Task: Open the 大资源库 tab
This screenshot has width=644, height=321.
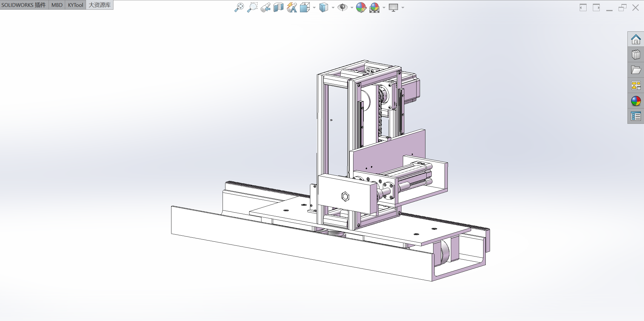Action: point(99,5)
